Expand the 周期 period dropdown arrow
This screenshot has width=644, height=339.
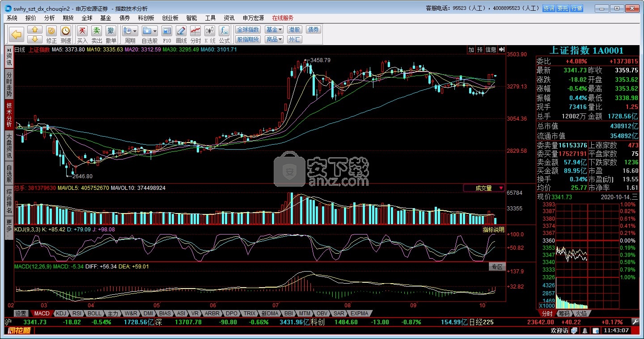(136, 30)
